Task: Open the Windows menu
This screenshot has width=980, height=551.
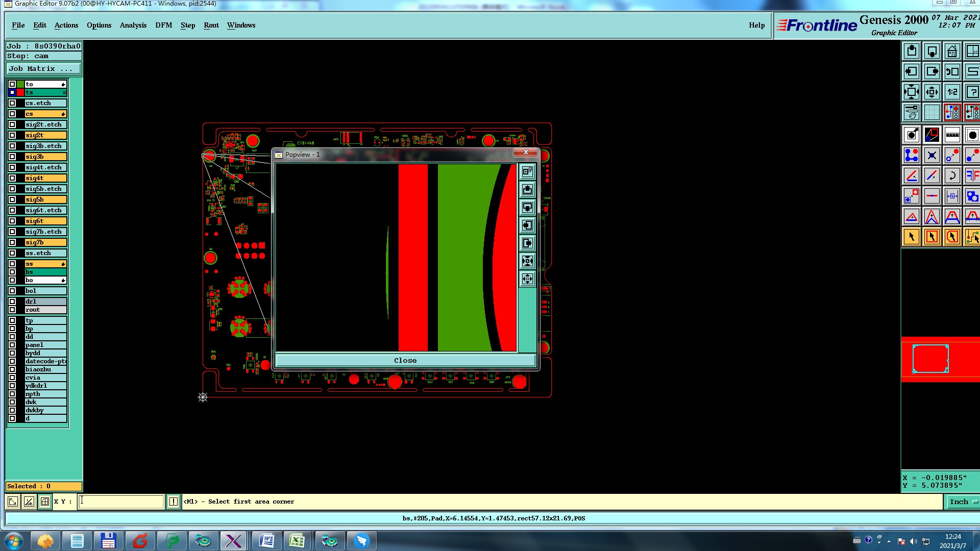Action: [x=241, y=25]
